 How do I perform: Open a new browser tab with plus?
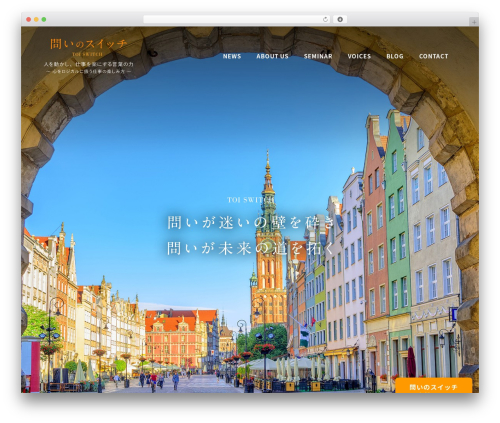(x=474, y=22)
